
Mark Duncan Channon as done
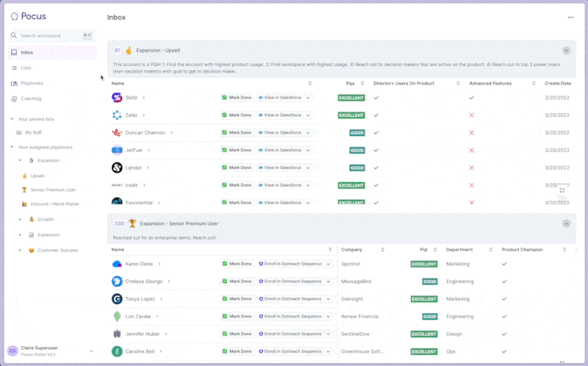pos(237,133)
